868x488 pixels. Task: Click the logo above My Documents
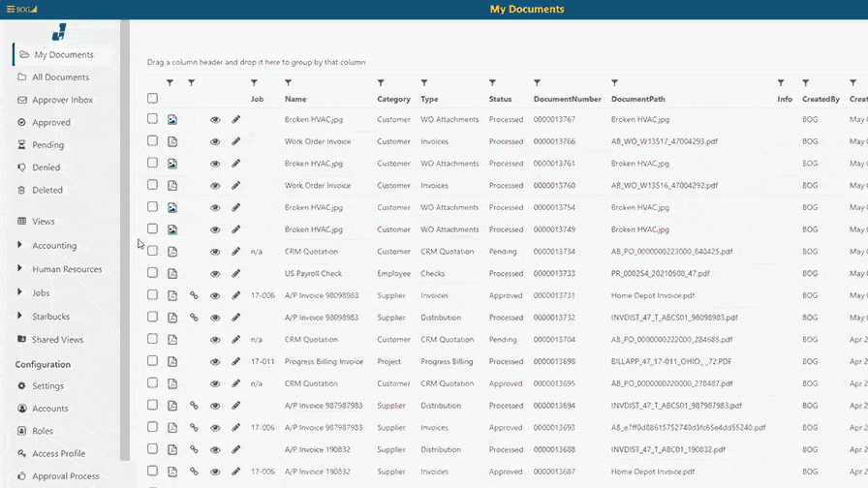click(59, 32)
